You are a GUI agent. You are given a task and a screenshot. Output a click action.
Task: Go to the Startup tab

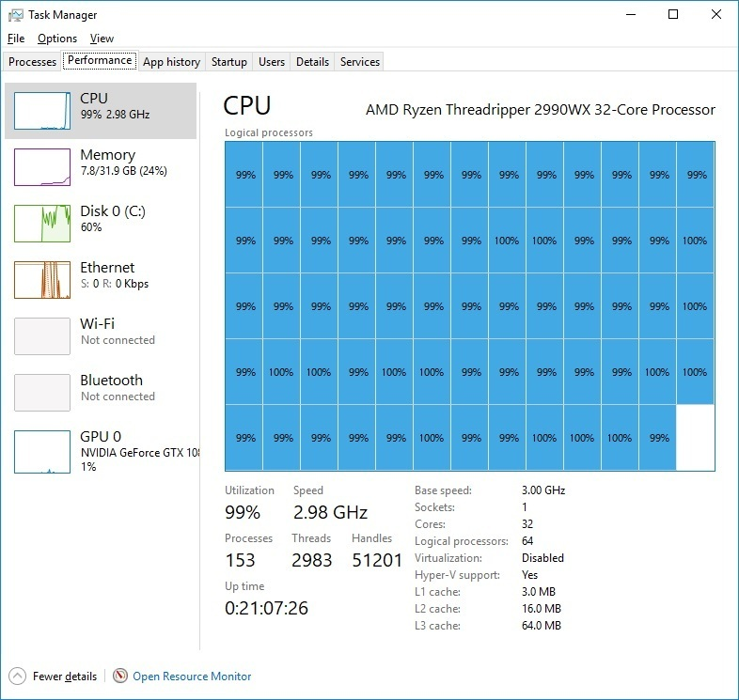click(x=229, y=62)
